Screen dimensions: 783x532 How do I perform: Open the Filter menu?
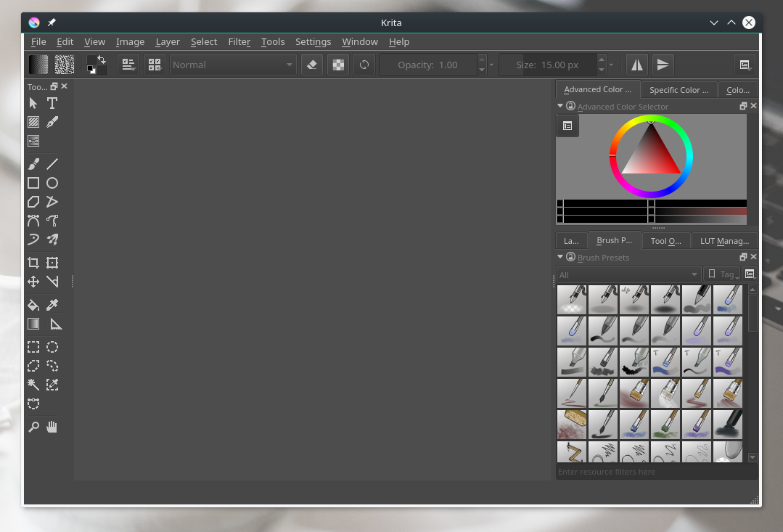coord(239,42)
